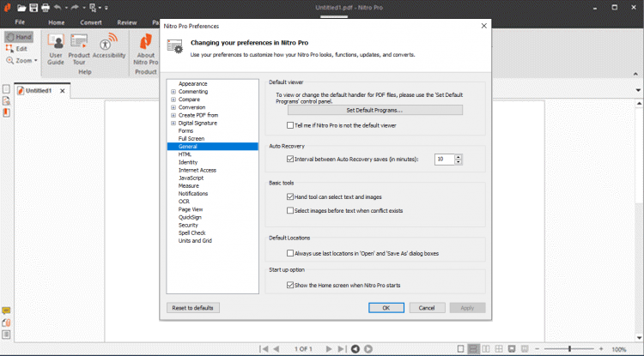Image resolution: width=644 pixels, height=356 pixels.
Task: Enable 'Always use last locations' checkbox
Action: [290, 253]
